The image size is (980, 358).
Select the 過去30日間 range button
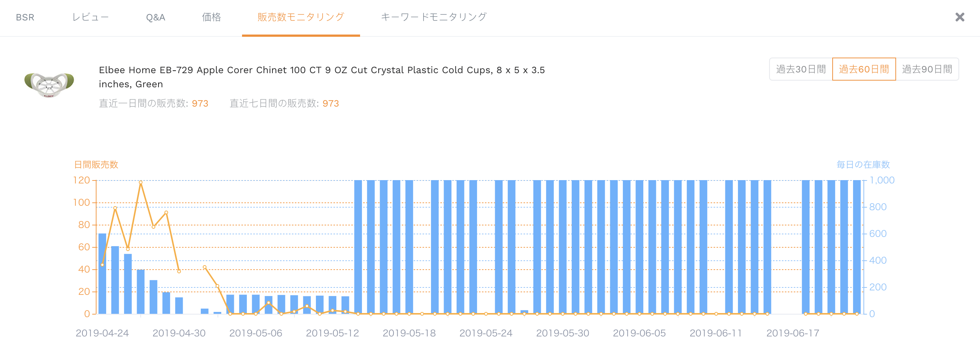pyautogui.click(x=801, y=69)
